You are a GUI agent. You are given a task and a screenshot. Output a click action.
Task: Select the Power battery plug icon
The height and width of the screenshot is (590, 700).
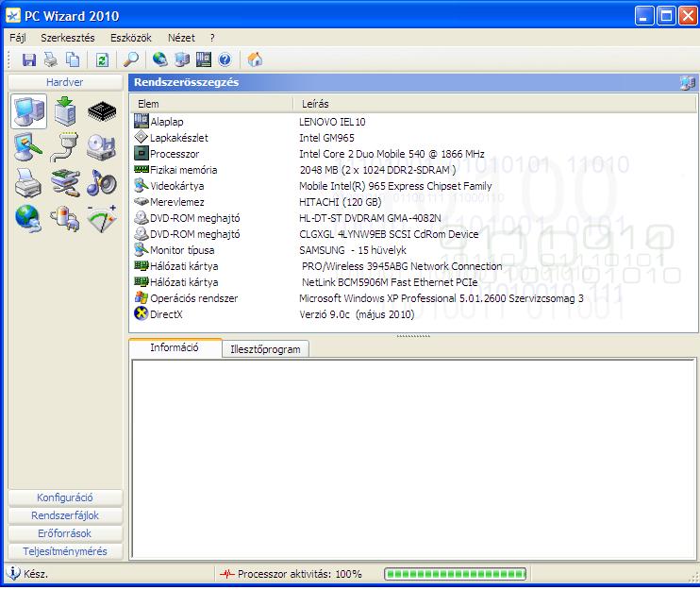(x=66, y=219)
